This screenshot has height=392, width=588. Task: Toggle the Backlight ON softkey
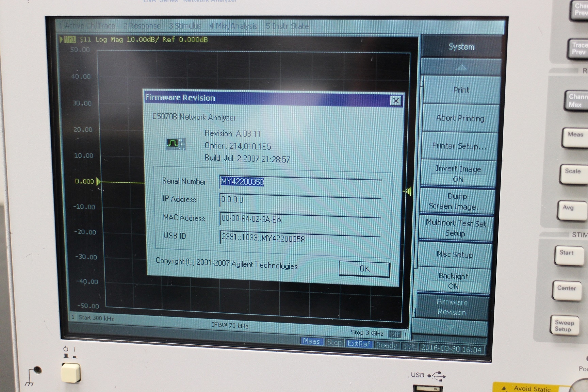(453, 281)
